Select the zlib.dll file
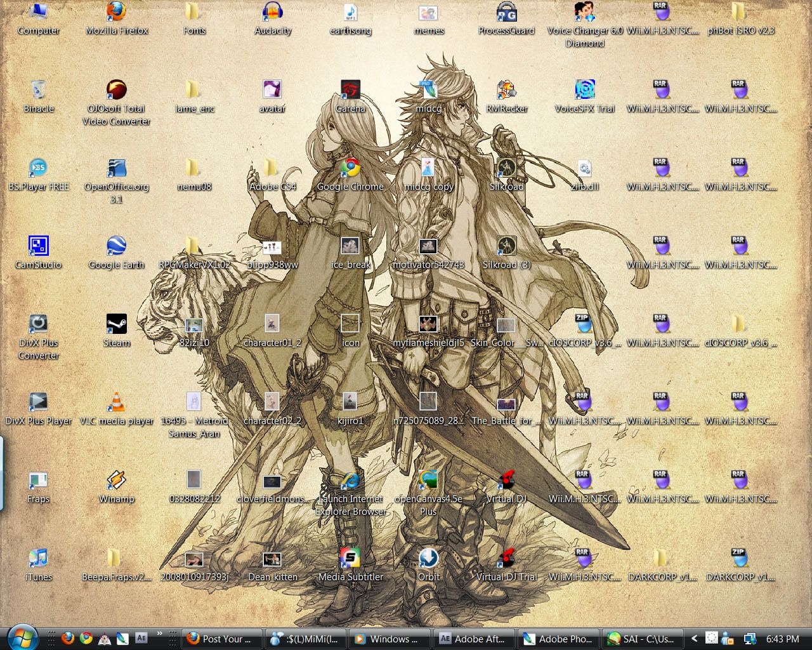 [585, 175]
